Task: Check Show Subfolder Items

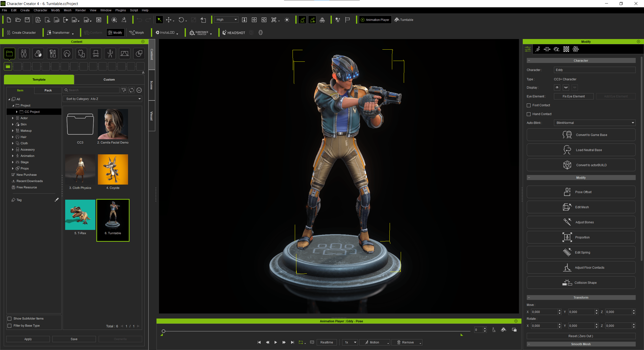Action: coord(10,319)
